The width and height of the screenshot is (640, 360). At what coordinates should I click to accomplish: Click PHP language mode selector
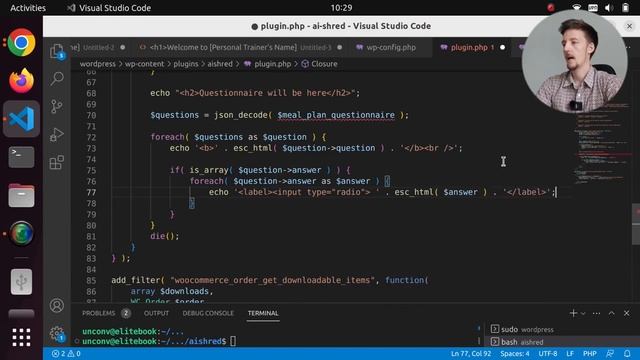(x=589, y=353)
